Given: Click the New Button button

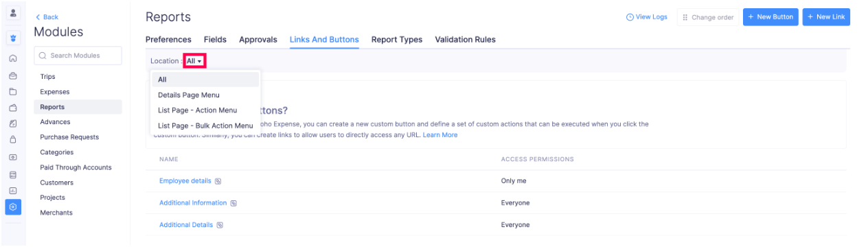Looking at the screenshot, I should tap(770, 17).
